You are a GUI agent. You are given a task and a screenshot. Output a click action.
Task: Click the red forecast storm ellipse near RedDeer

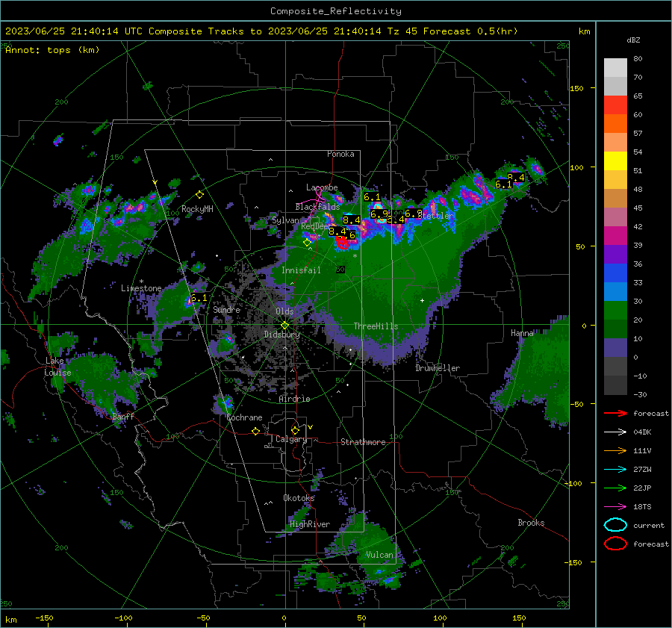click(341, 243)
